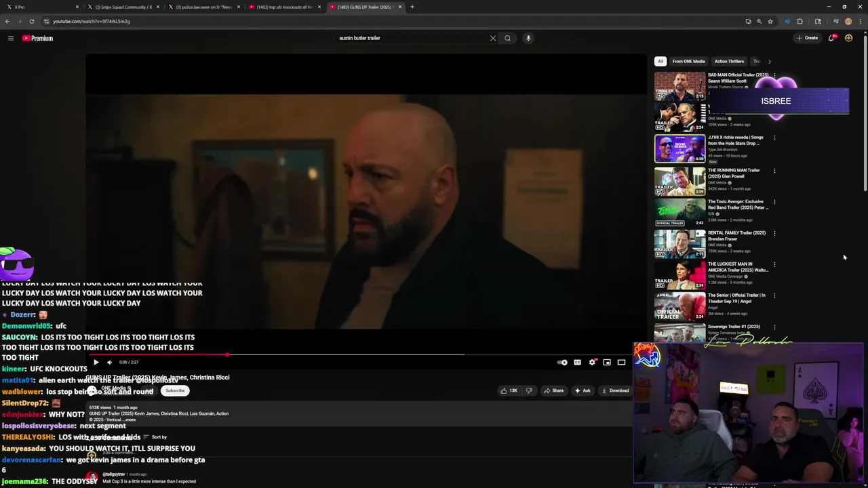Image resolution: width=868 pixels, height=488 pixels.
Task: Open the browser extensions puzzle icon
Action: point(800,21)
